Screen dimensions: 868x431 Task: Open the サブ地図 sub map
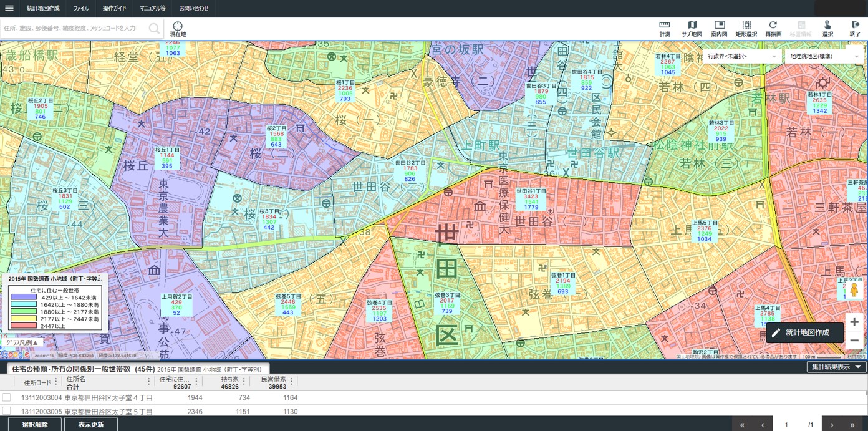[692, 29]
